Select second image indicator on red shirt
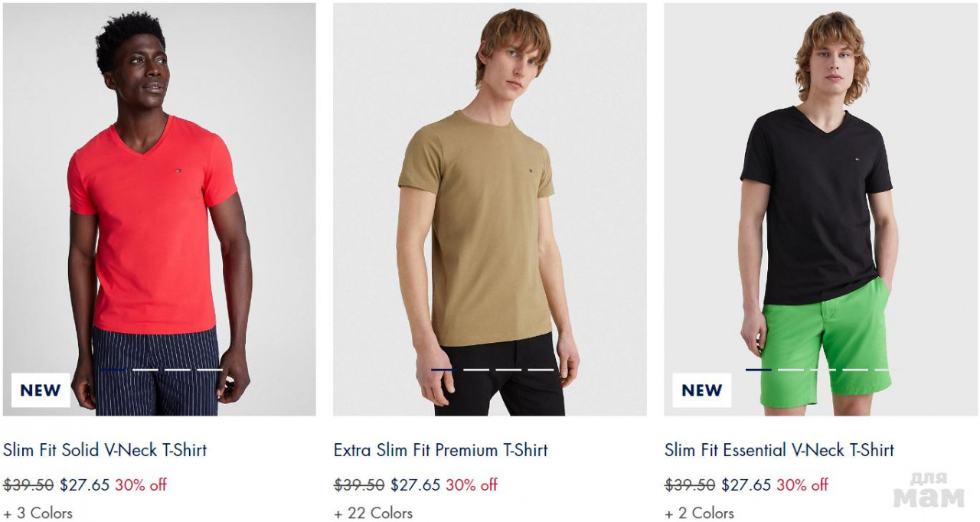The width and height of the screenshot is (980, 522). point(145,370)
